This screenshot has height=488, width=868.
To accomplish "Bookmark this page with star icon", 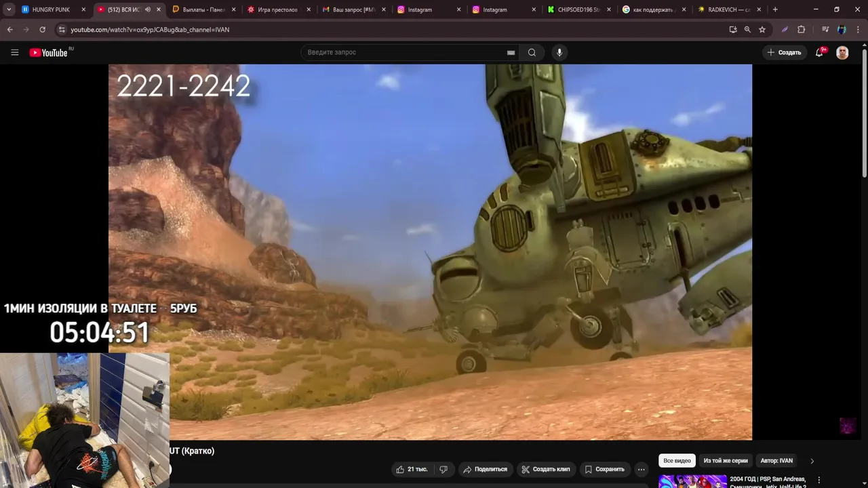I will (x=762, y=30).
